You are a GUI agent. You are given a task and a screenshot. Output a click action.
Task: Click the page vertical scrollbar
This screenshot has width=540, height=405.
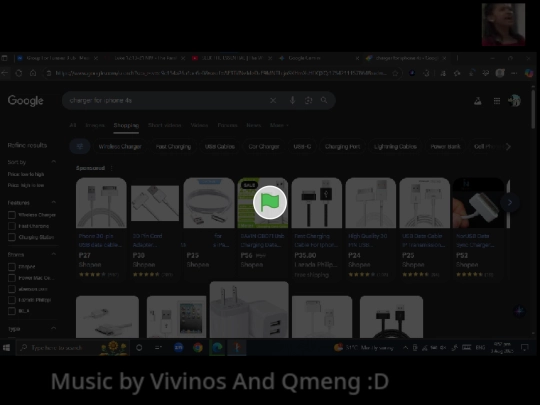click(533, 109)
